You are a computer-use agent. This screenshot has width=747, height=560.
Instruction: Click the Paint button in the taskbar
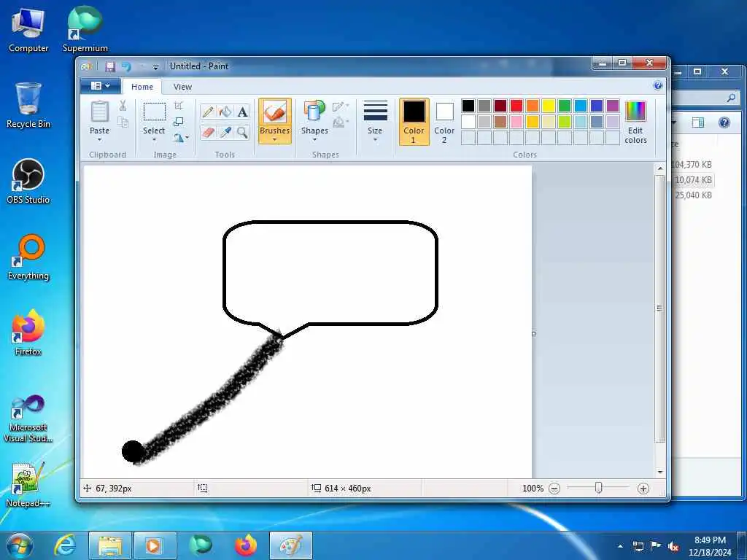pos(291,545)
